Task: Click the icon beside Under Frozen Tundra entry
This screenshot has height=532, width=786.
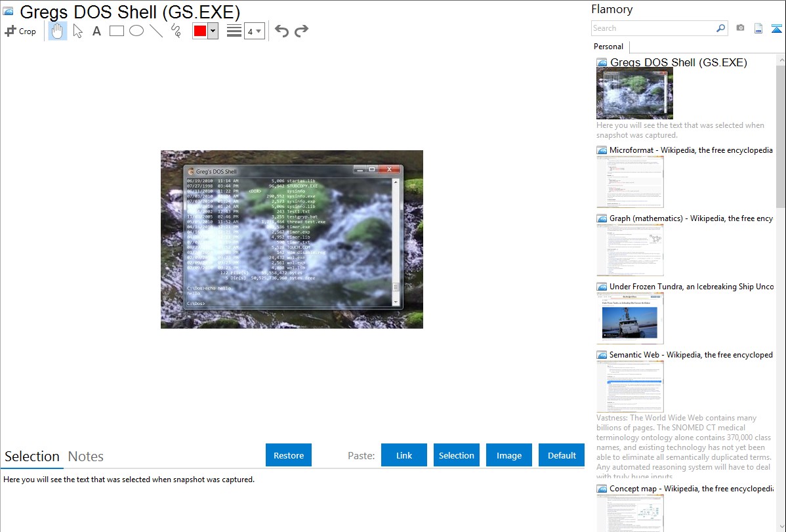Action: click(x=602, y=287)
